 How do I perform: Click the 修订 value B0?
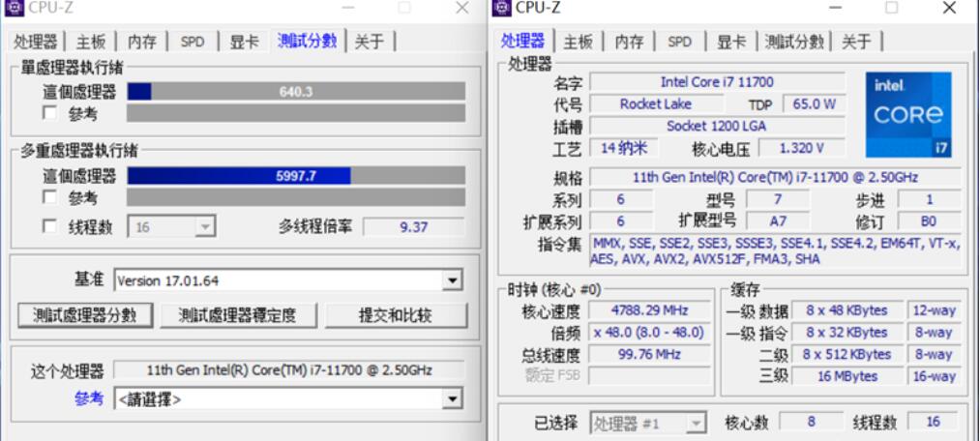(930, 221)
